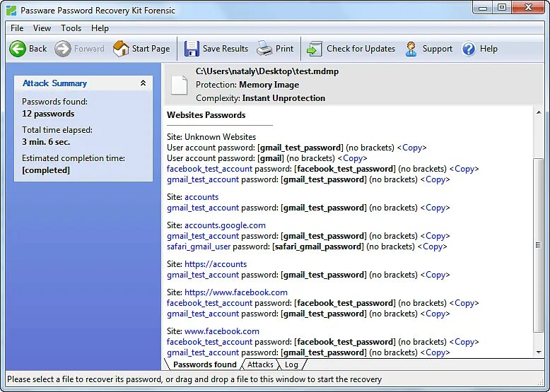Click the Save Results toolbar label
This screenshot has height=392, width=550.
[226, 49]
